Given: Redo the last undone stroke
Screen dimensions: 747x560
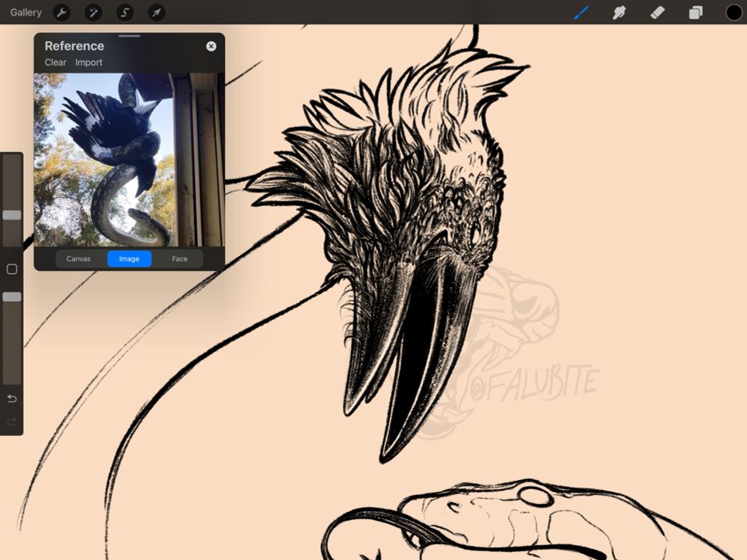Looking at the screenshot, I should click(x=12, y=421).
